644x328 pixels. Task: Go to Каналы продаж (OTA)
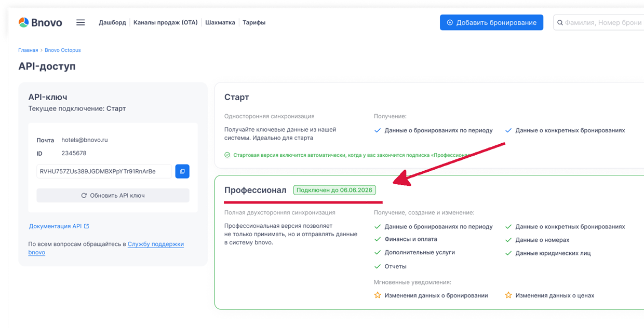click(165, 23)
